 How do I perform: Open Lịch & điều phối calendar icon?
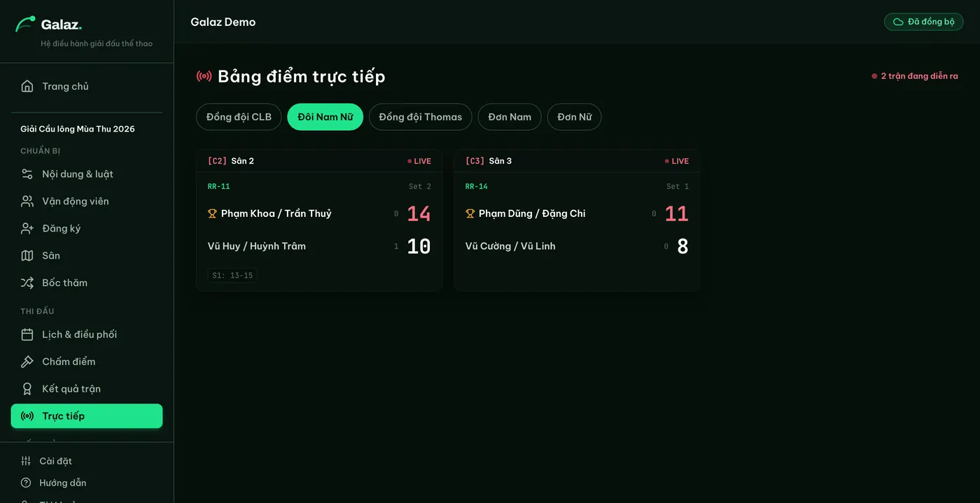pyautogui.click(x=27, y=334)
